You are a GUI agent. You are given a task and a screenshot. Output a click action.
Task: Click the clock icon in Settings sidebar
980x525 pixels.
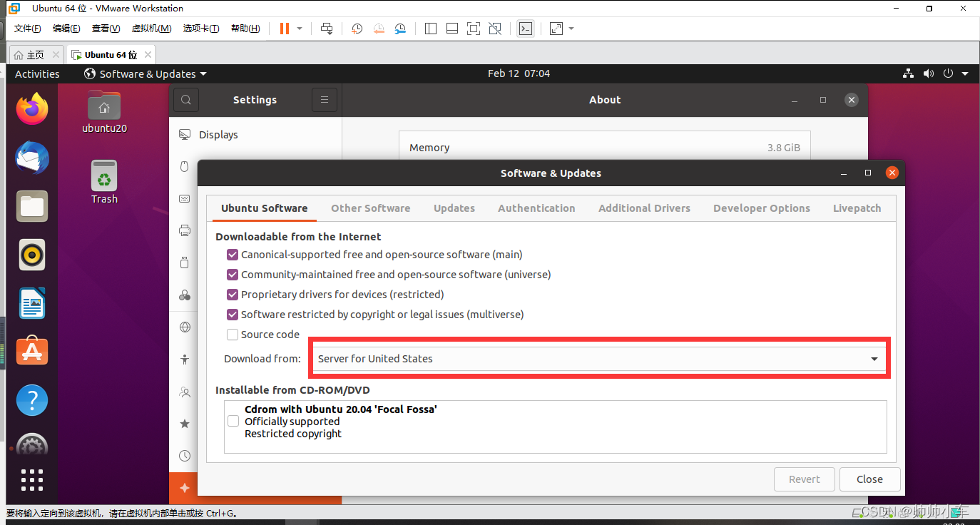click(x=185, y=456)
